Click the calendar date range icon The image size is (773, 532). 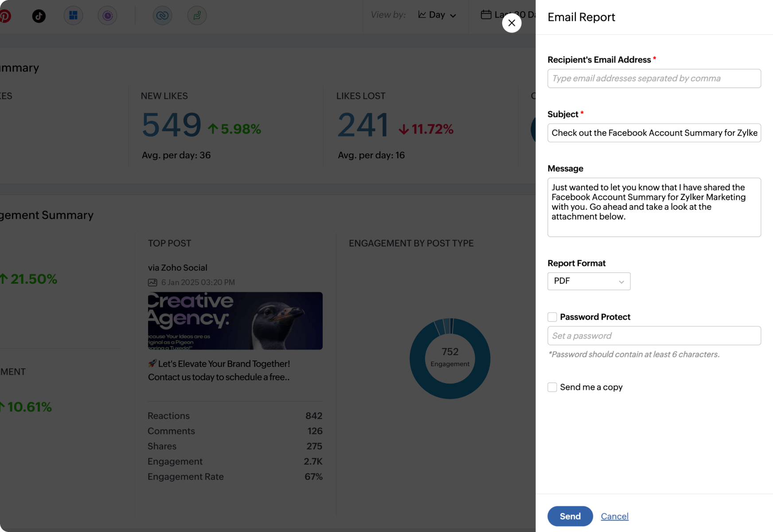486,15
